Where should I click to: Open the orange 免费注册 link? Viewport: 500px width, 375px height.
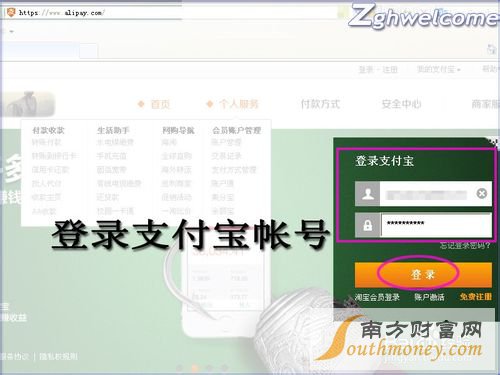476,297
